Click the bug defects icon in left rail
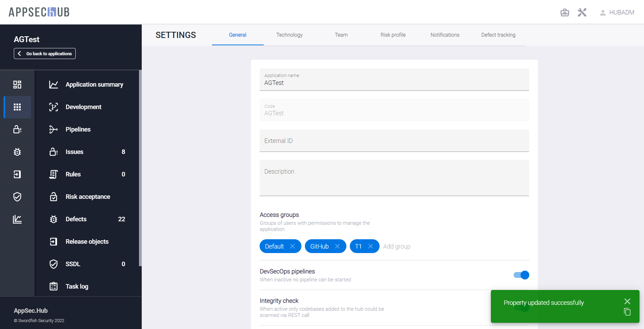 [17, 152]
